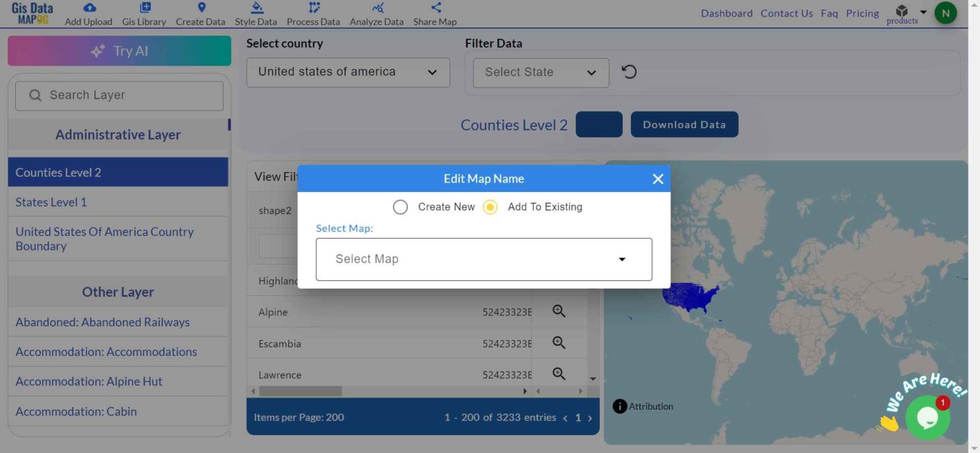Select the Analyze Data icon
Screen dimensions: 980x453
[376, 8]
